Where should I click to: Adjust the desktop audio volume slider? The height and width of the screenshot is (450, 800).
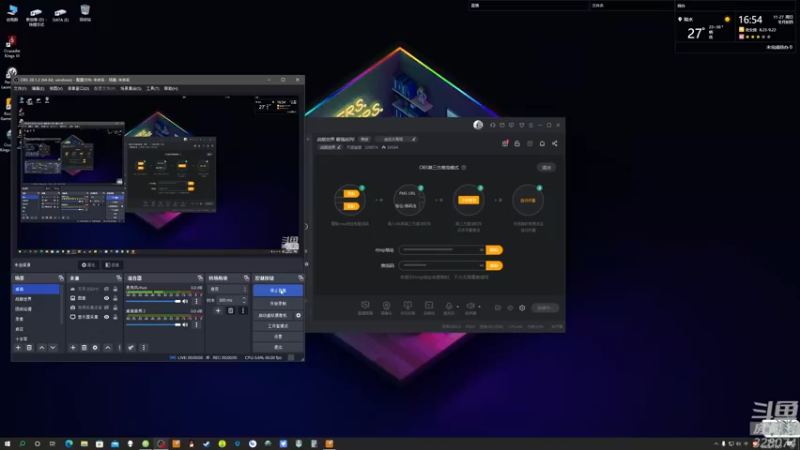[154, 301]
